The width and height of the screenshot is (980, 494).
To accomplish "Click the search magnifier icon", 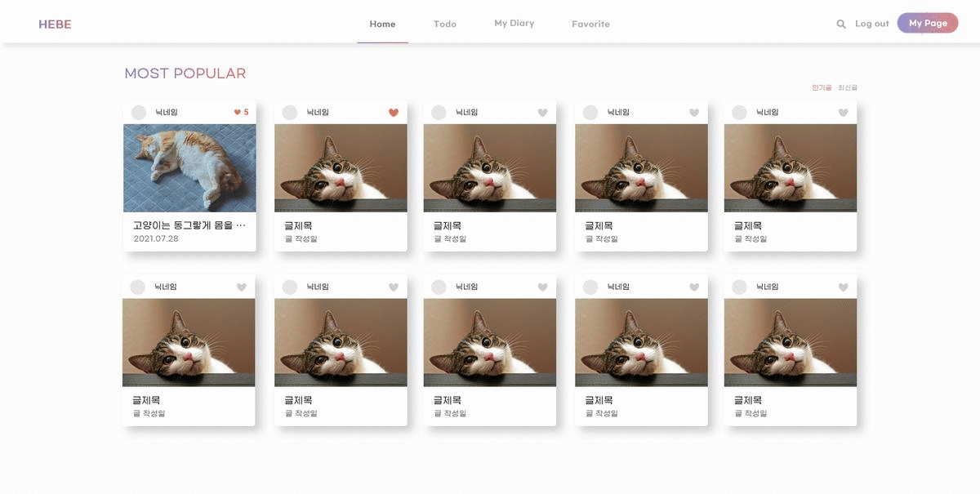I will tap(841, 24).
